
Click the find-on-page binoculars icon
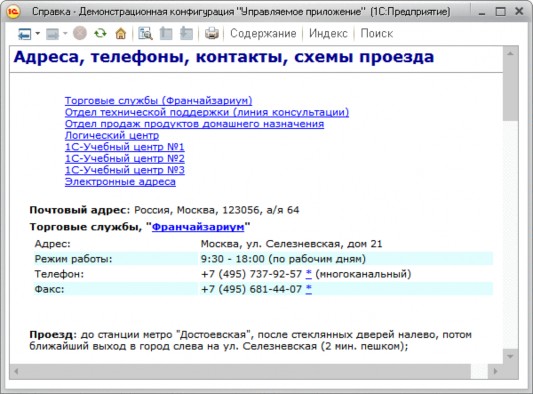145,33
